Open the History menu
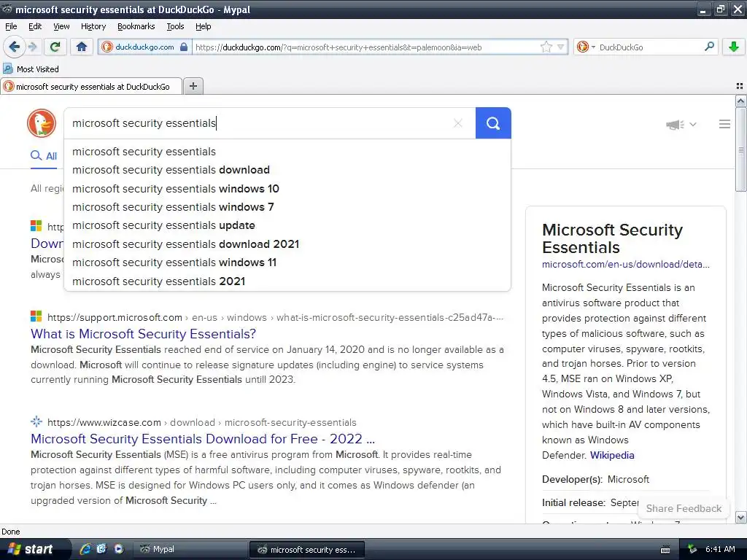Image resolution: width=747 pixels, height=560 pixels. pos(93,26)
